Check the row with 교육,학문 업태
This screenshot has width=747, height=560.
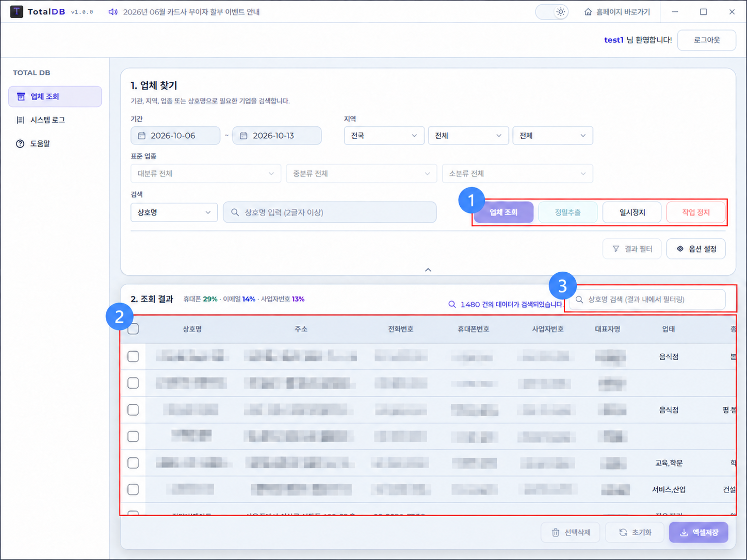pos(133,463)
